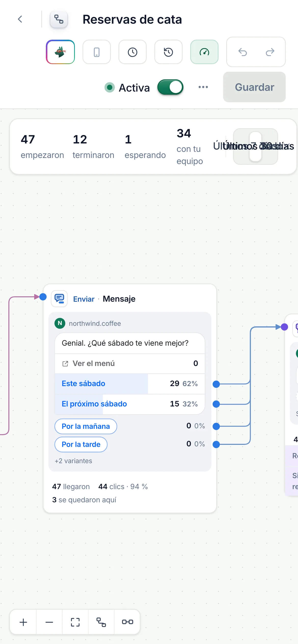Click the Ver el menú link button

(x=130, y=363)
